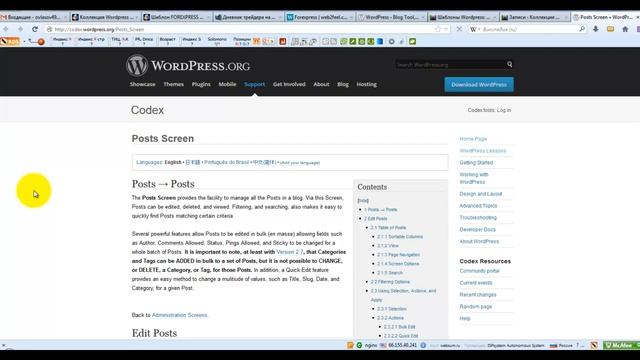This screenshot has height=360, width=640.
Task: Go to browser home page icon
Action: click(x=625, y=29)
